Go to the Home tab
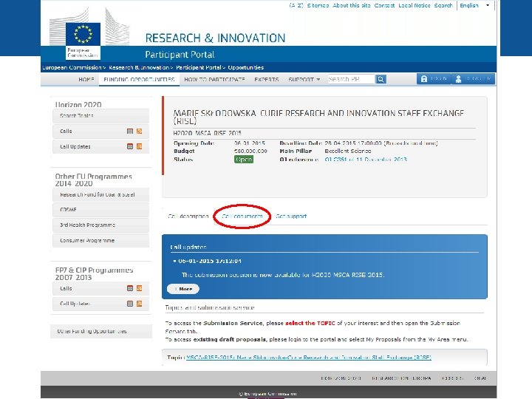 tap(86, 79)
